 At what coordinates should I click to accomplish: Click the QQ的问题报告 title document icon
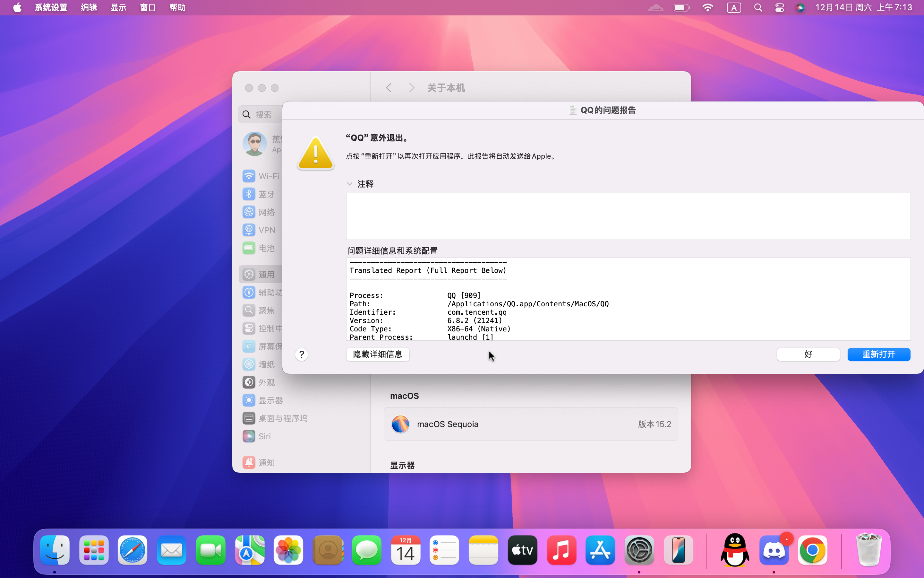572,110
